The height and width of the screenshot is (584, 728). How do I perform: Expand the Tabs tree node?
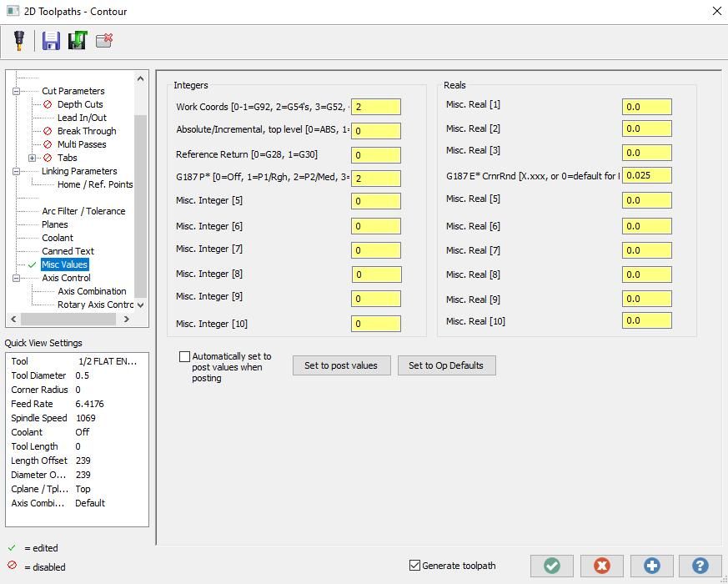pyautogui.click(x=32, y=158)
